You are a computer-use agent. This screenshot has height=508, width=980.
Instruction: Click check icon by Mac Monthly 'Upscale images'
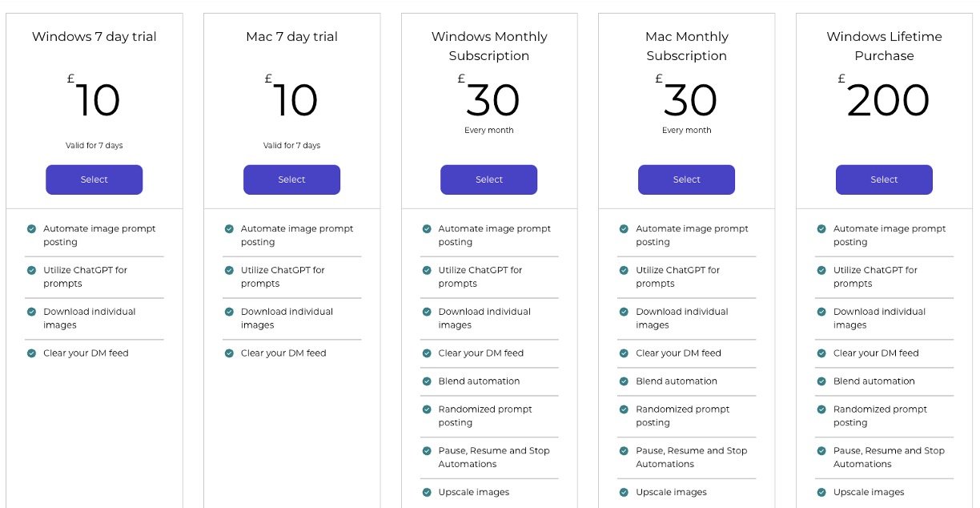[624, 493]
